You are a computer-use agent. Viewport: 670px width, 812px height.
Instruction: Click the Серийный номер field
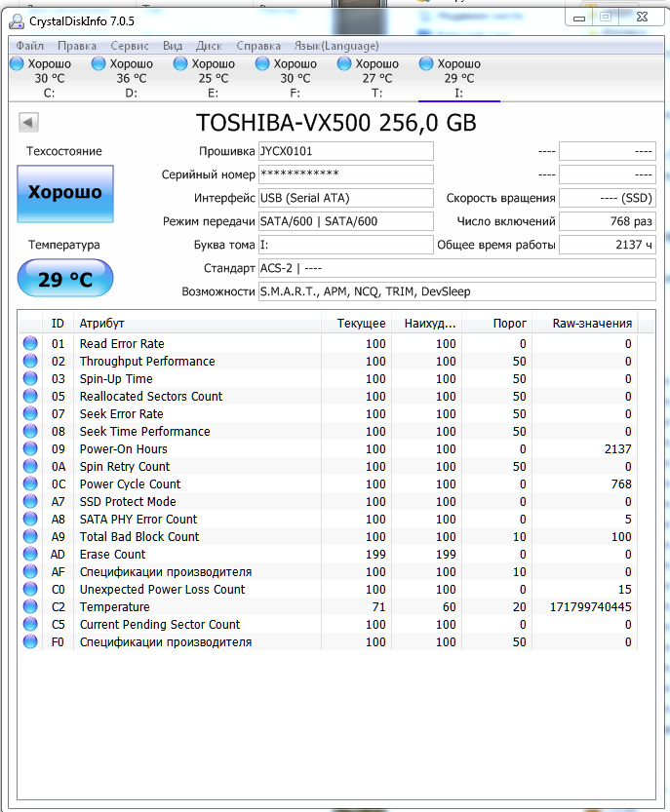[345, 174]
